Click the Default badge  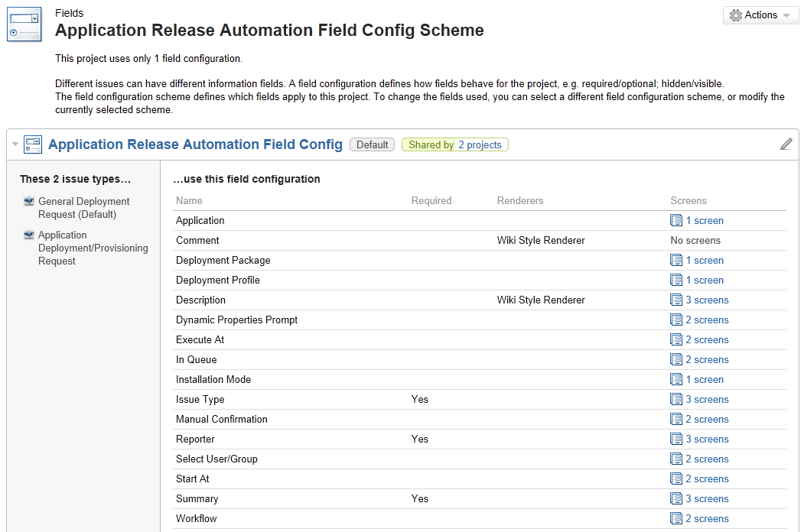(373, 145)
